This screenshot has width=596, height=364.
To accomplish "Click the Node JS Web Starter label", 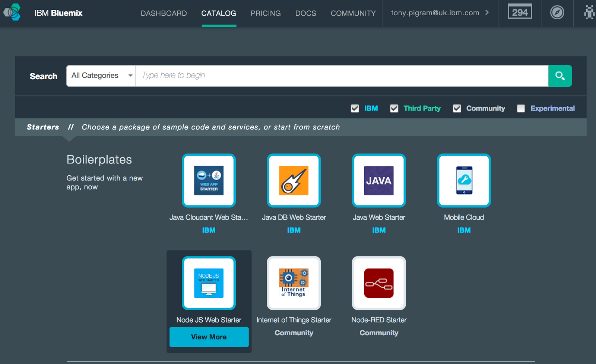I will [x=209, y=320].
